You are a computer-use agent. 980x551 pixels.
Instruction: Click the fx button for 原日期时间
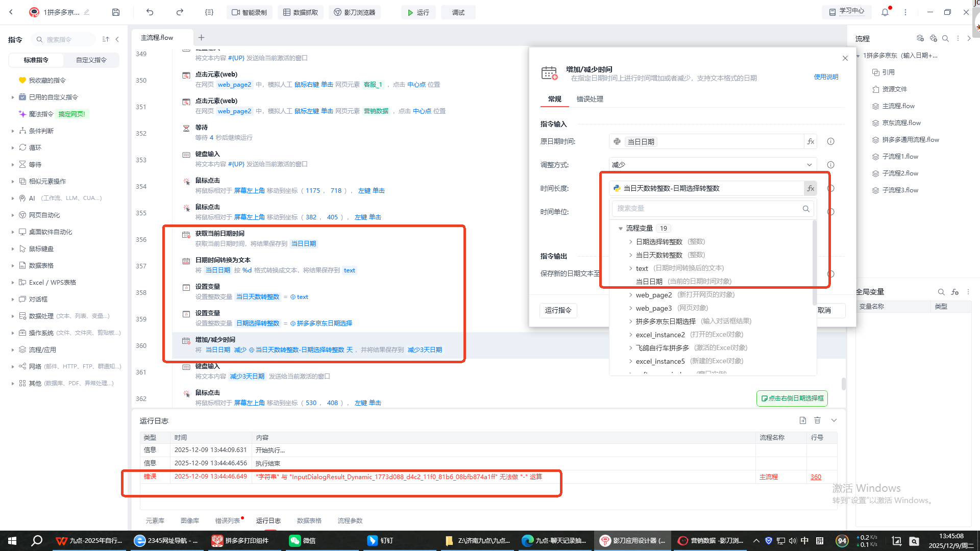811,141
